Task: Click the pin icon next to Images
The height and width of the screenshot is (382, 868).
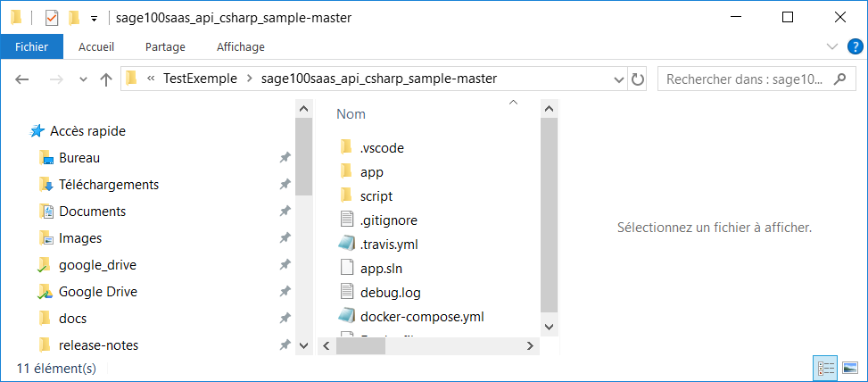Action: pos(285,238)
